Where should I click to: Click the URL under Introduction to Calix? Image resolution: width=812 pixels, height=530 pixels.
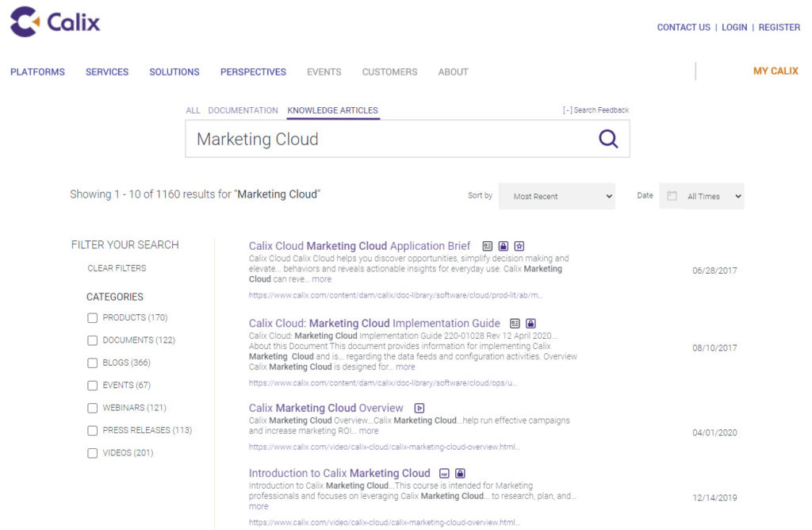coord(385,523)
